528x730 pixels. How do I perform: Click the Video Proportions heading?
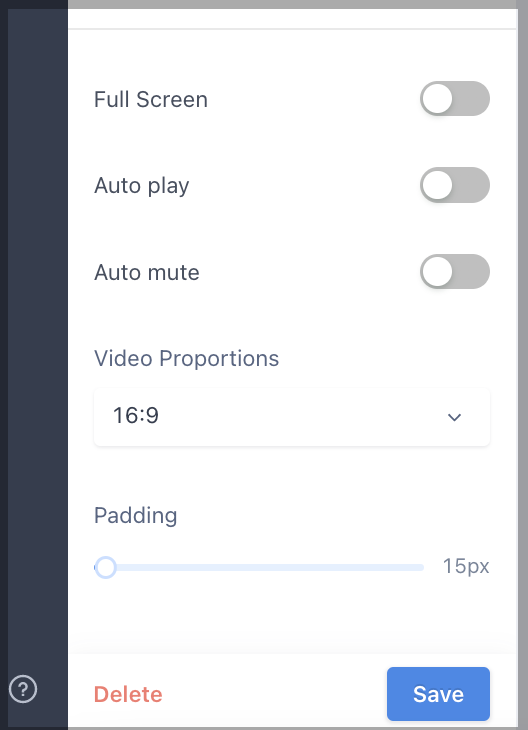(x=186, y=358)
